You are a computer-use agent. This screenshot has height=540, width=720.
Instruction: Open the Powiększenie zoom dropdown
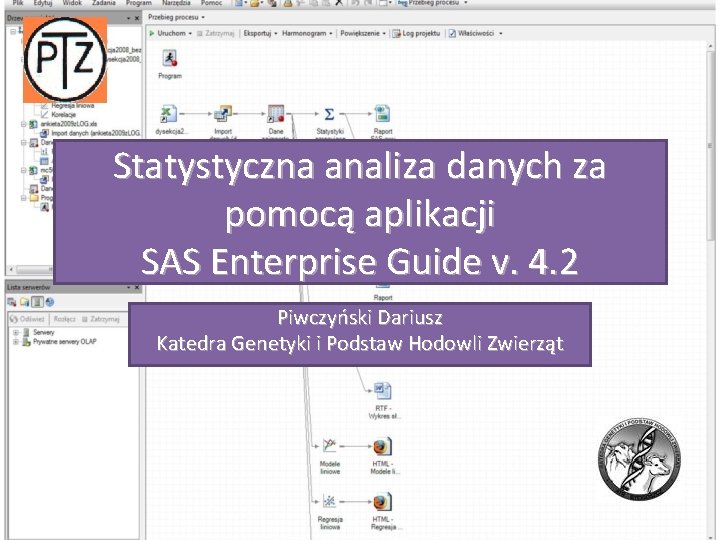coord(363,34)
